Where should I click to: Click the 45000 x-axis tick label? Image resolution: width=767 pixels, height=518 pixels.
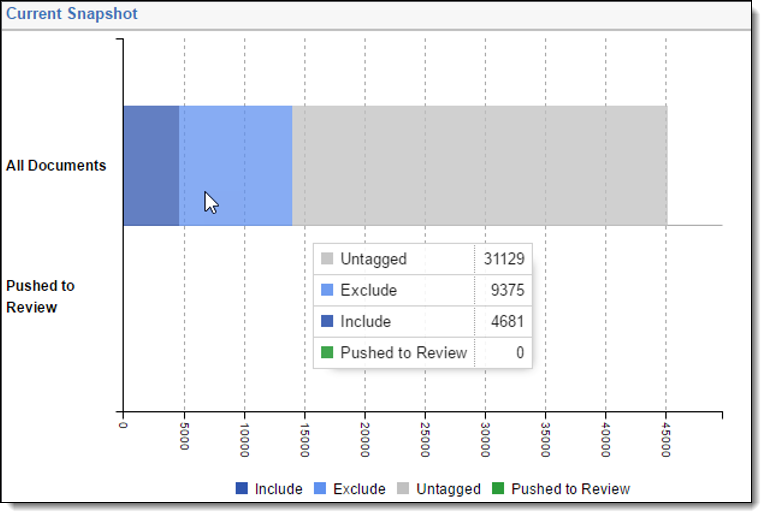666,437
